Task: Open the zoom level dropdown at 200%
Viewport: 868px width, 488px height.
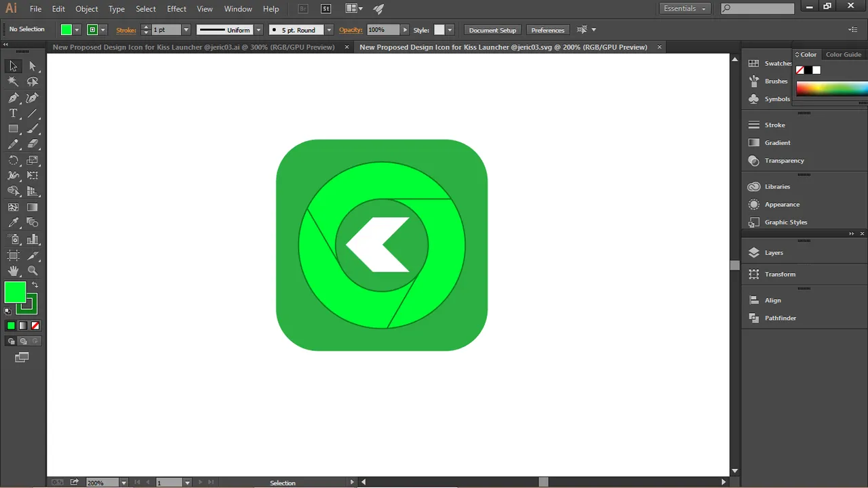Action: pos(123,483)
